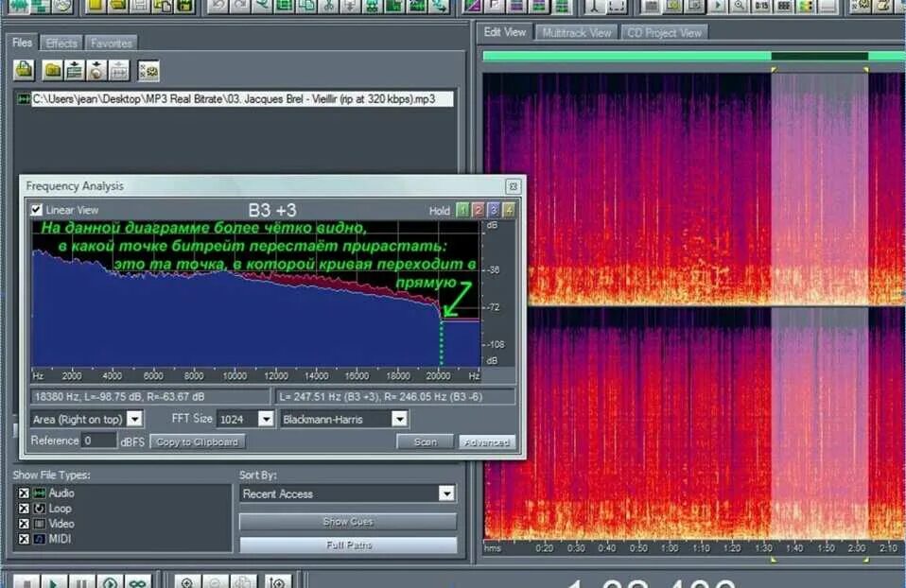906x588 pixels.
Task: Uncheck the Video file type checkbox
Action: (x=23, y=524)
